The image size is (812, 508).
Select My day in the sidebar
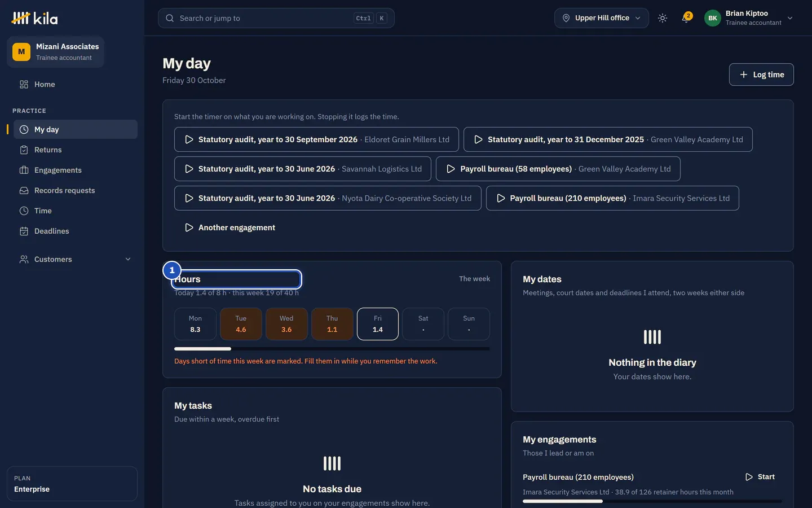click(x=76, y=129)
